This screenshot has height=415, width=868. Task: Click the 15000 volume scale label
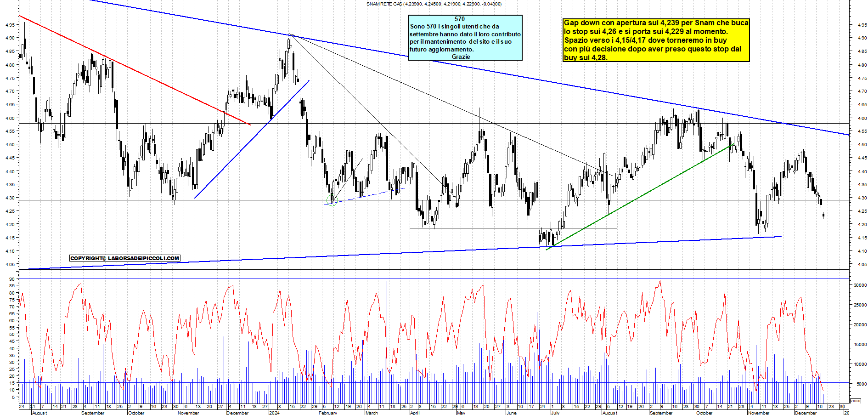tap(860, 344)
